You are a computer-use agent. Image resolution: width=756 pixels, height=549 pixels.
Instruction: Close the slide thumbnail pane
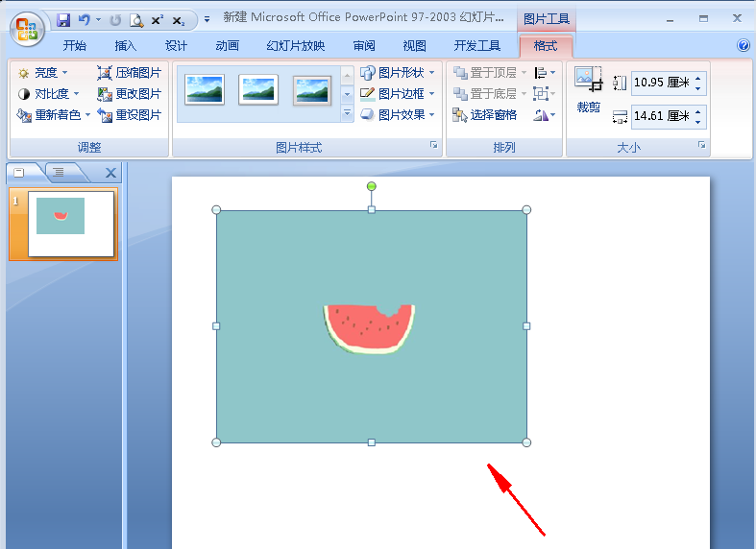click(110, 173)
